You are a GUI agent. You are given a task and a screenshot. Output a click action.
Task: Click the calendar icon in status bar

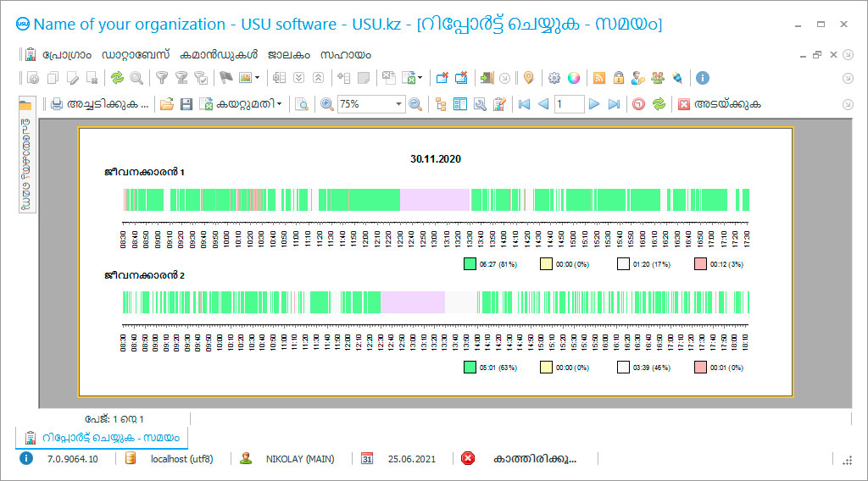pos(367,458)
